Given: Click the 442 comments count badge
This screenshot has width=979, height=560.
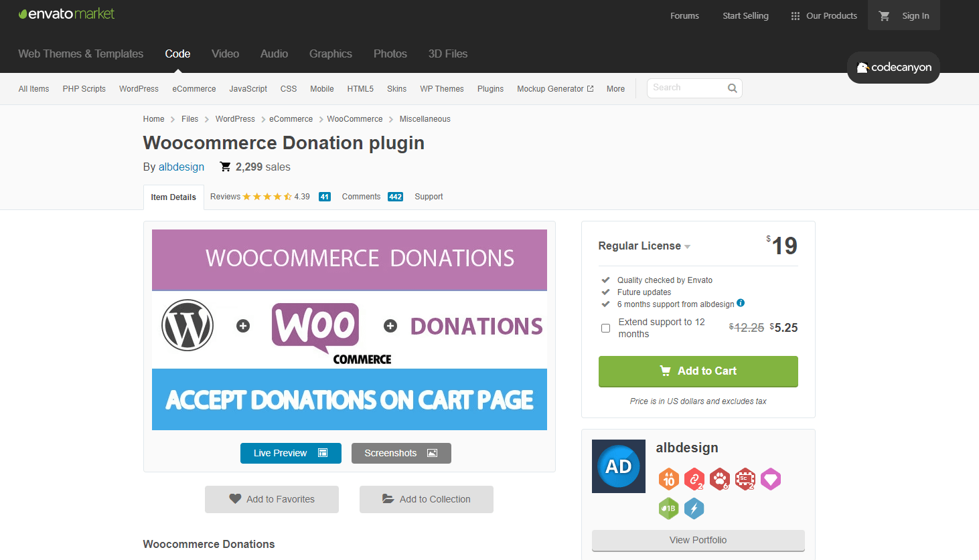Looking at the screenshot, I should pos(395,197).
